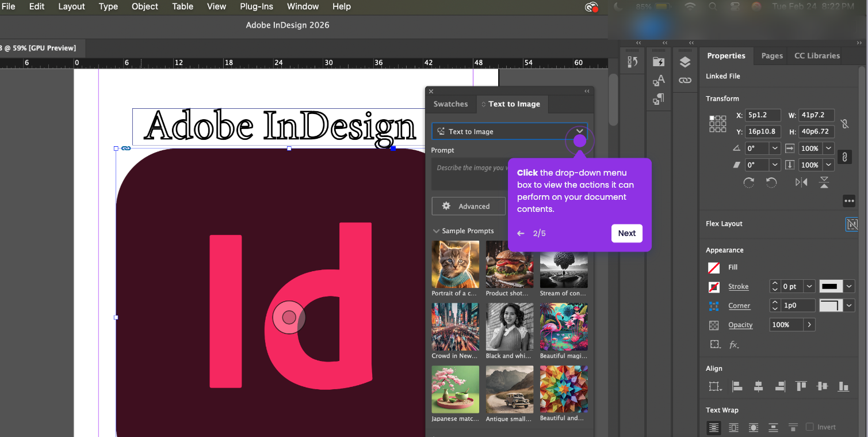Toggle constrain proportions for scaling percentages
The width and height of the screenshot is (868, 437).
click(844, 157)
